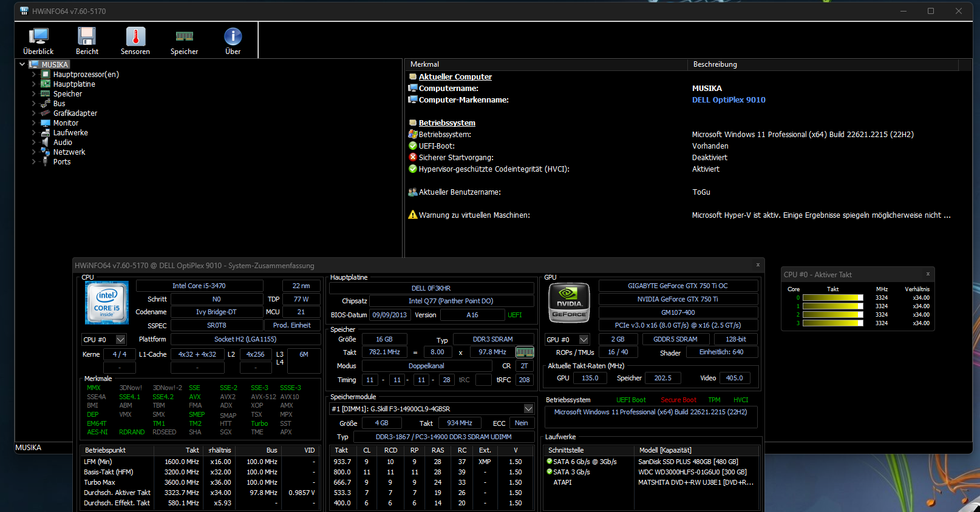Open the Sensoren thermometer toolbar icon
980x512 pixels.
(x=135, y=41)
